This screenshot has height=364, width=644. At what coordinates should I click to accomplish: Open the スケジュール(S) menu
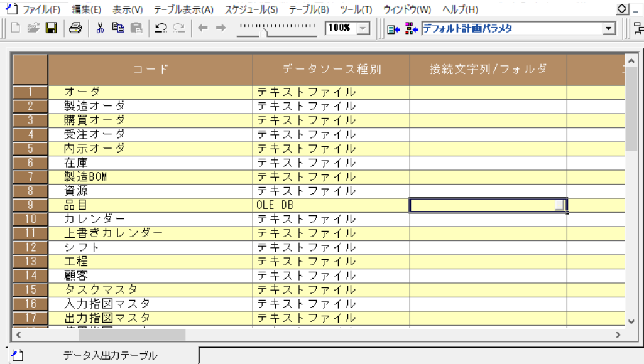pos(251,9)
